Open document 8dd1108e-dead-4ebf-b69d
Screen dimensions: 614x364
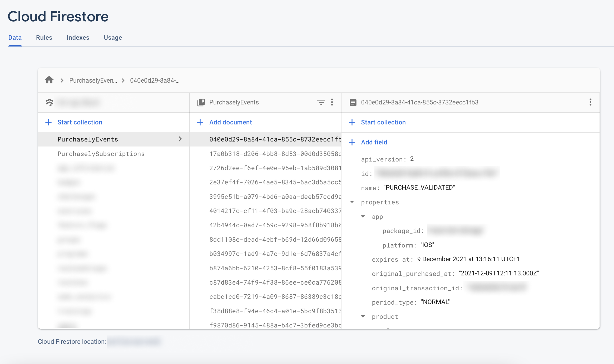point(265,239)
